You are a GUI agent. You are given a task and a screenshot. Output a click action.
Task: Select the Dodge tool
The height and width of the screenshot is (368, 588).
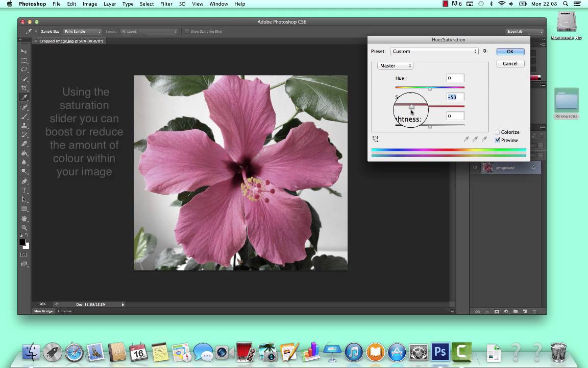click(24, 171)
